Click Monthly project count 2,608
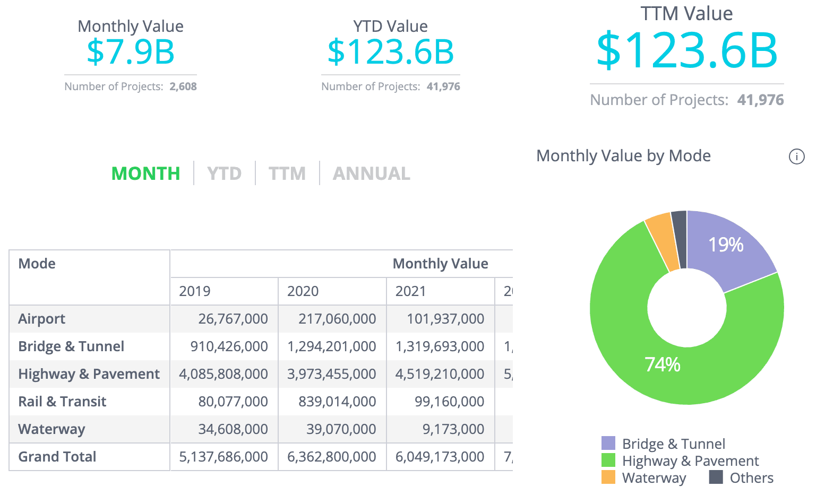This screenshot has height=504, width=825. pyautogui.click(x=183, y=86)
